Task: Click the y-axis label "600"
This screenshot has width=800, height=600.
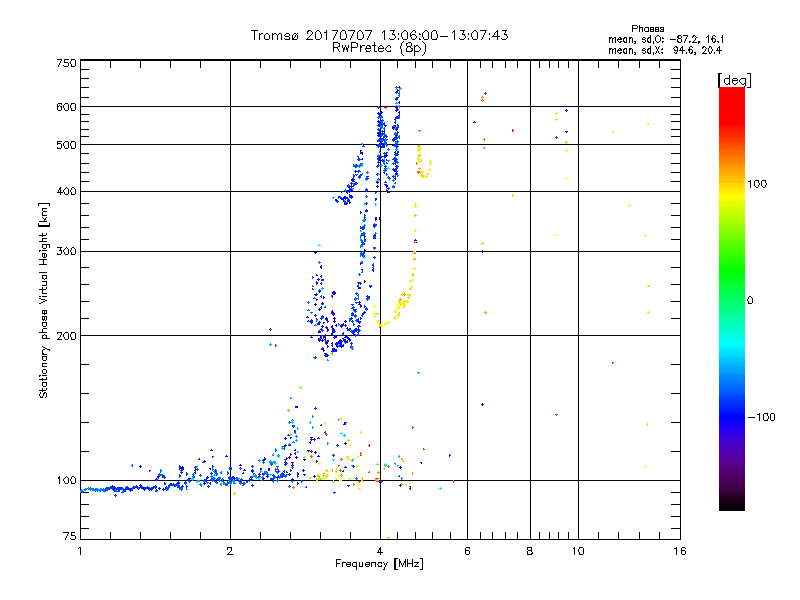Action: pyautogui.click(x=66, y=107)
